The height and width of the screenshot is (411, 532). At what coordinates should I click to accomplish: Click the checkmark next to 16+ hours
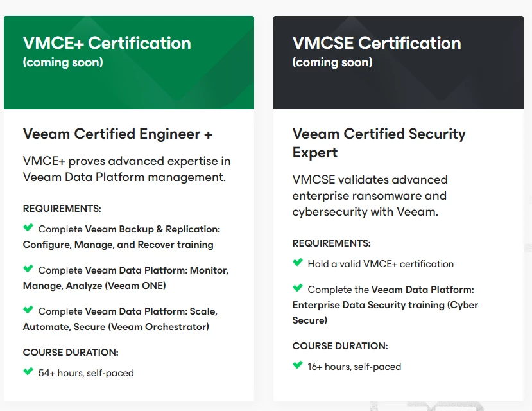[298, 365]
